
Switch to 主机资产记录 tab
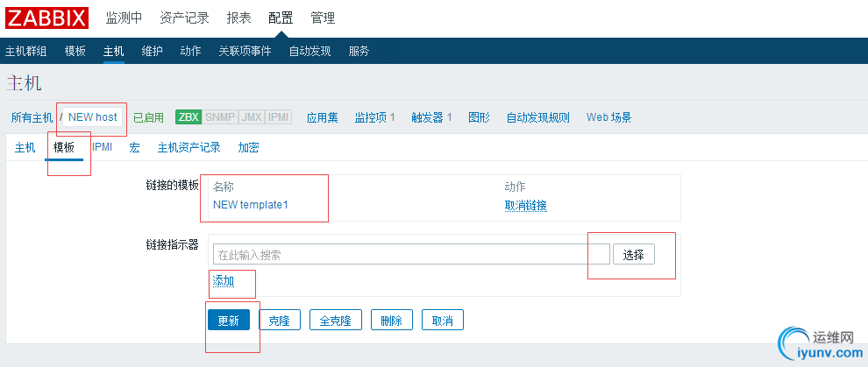pyautogui.click(x=189, y=147)
